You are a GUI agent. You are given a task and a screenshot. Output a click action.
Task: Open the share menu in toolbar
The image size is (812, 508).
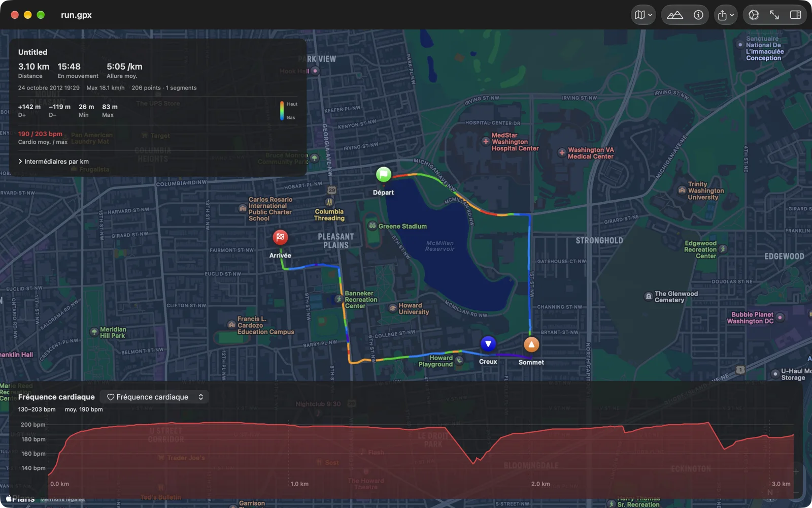pyautogui.click(x=726, y=15)
